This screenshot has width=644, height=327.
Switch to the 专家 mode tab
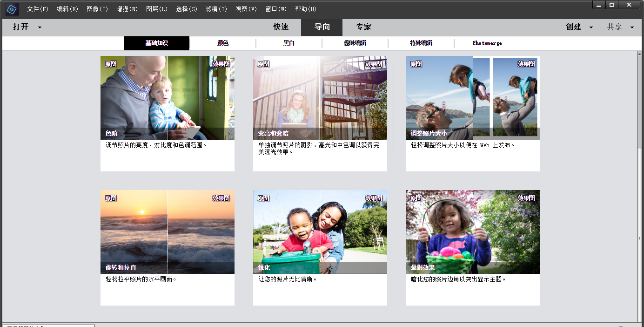(363, 27)
